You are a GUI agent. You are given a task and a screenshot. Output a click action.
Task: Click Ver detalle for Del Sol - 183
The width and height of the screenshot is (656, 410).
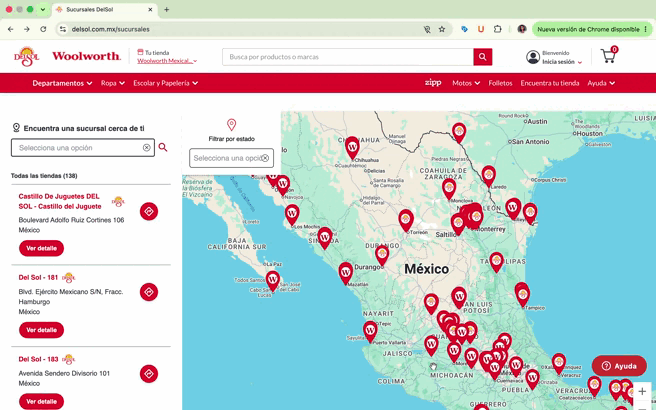tap(41, 401)
